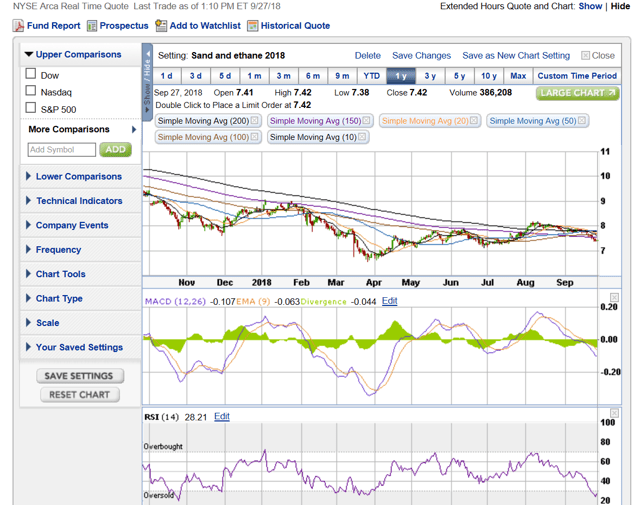Select the 6 m time period tab
This screenshot has width=640, height=505.
[313, 76]
